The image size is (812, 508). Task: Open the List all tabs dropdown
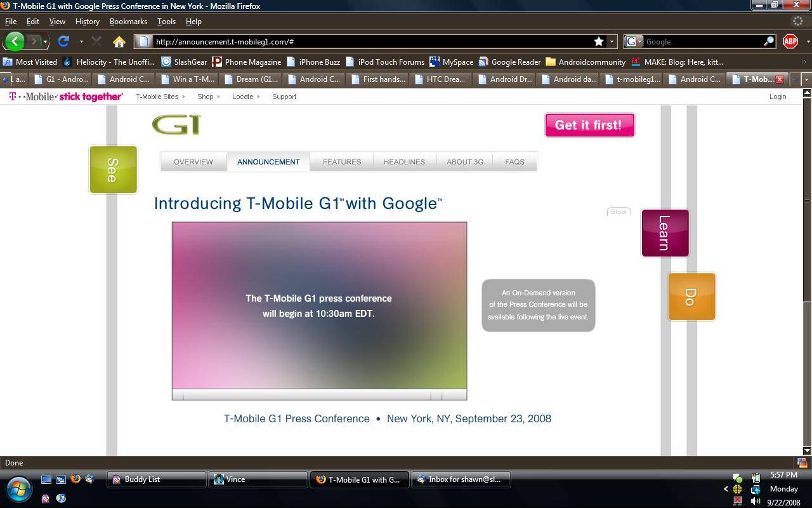806,79
